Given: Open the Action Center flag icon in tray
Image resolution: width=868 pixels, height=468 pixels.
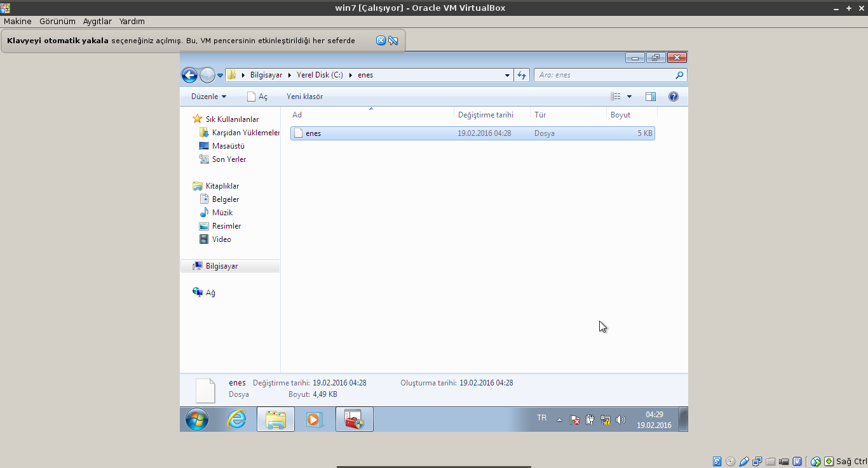Looking at the screenshot, I should click(x=574, y=420).
